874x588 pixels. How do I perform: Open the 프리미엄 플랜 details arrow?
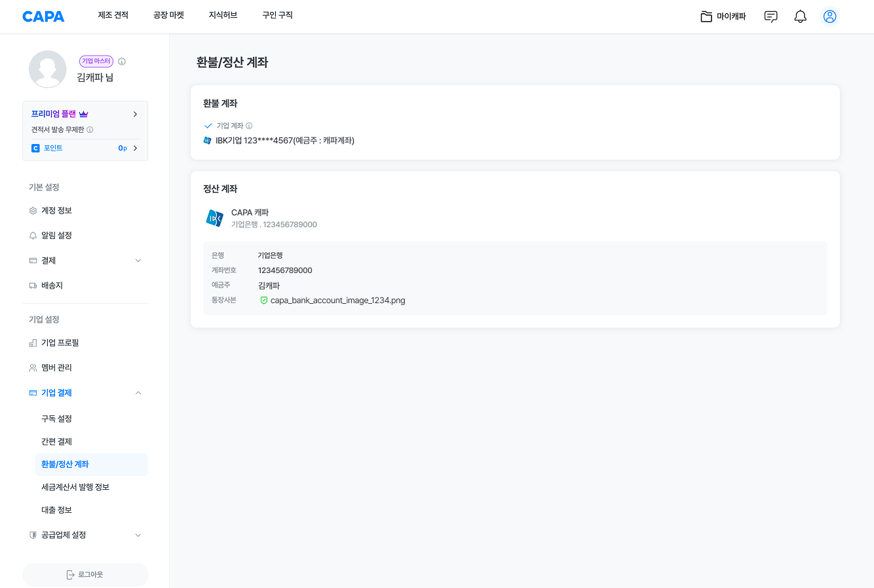(135, 114)
